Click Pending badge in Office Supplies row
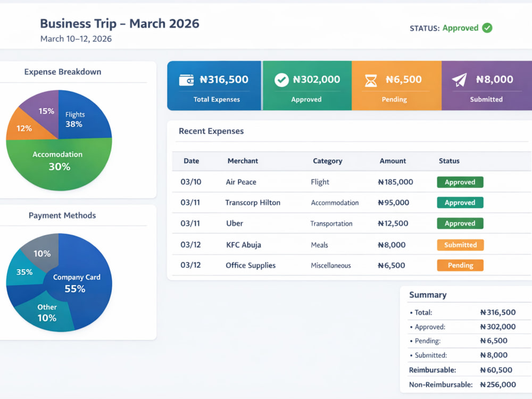Viewport: 532px width, 399px height. (460, 265)
